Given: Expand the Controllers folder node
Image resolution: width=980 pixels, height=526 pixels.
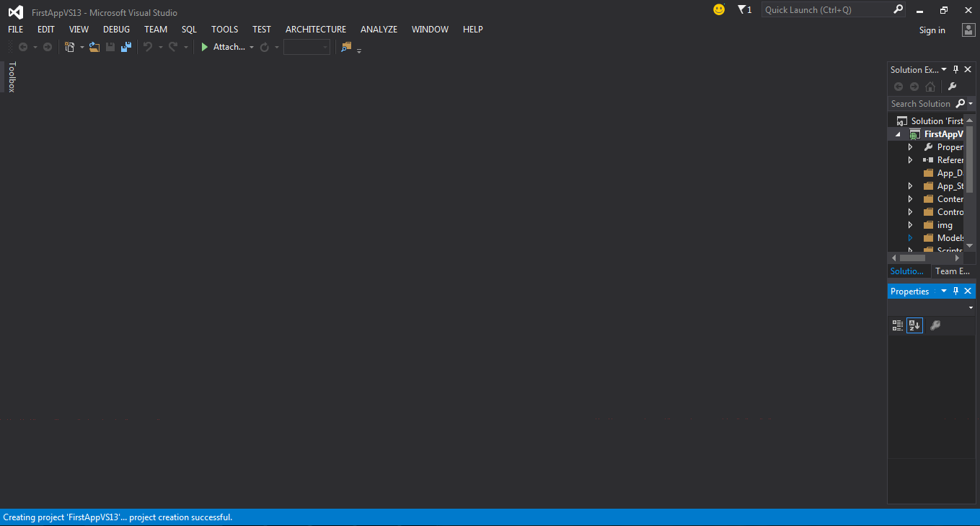Looking at the screenshot, I should coord(910,212).
